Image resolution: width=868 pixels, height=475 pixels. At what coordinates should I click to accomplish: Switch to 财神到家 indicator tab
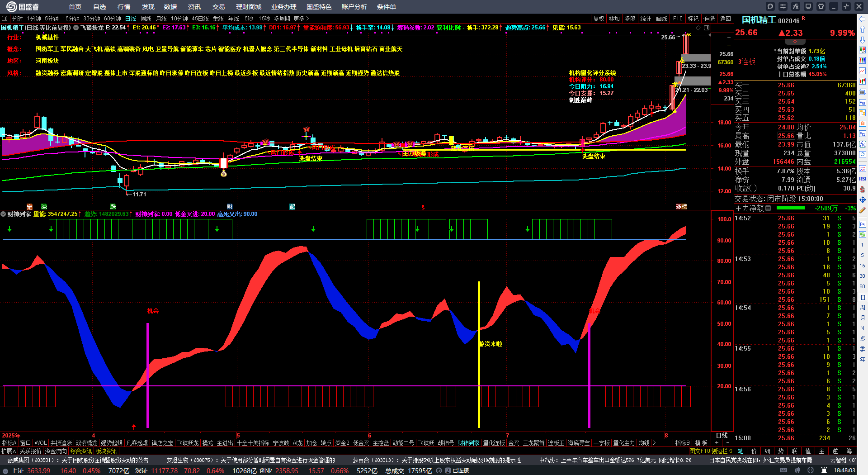coord(468,443)
